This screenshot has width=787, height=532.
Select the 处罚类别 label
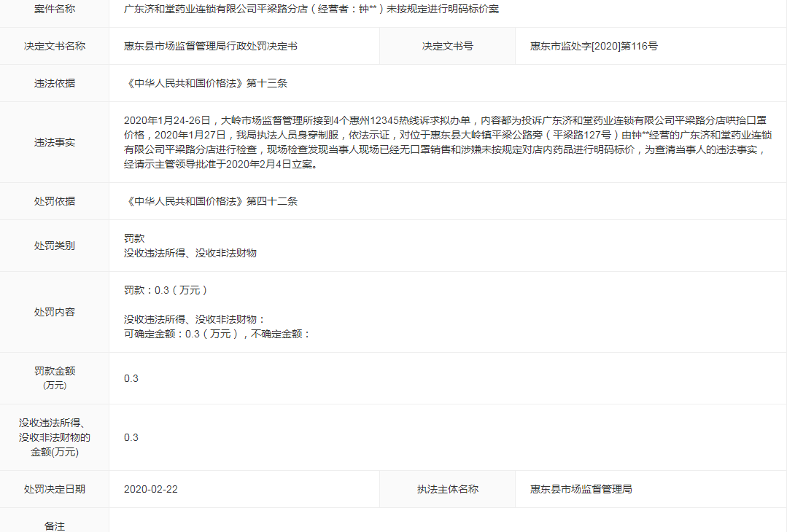coord(54,246)
